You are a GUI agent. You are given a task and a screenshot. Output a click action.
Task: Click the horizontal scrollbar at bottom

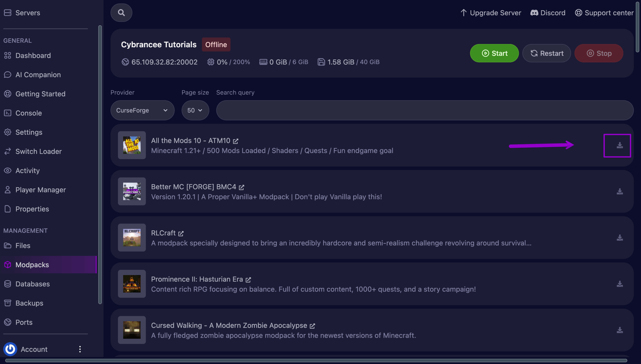pyautogui.click(x=315, y=360)
